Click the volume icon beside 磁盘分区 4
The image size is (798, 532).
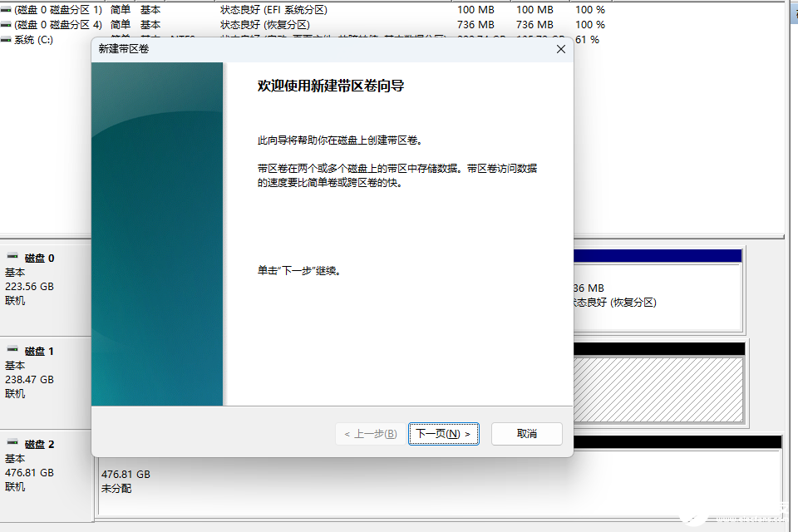(7, 24)
